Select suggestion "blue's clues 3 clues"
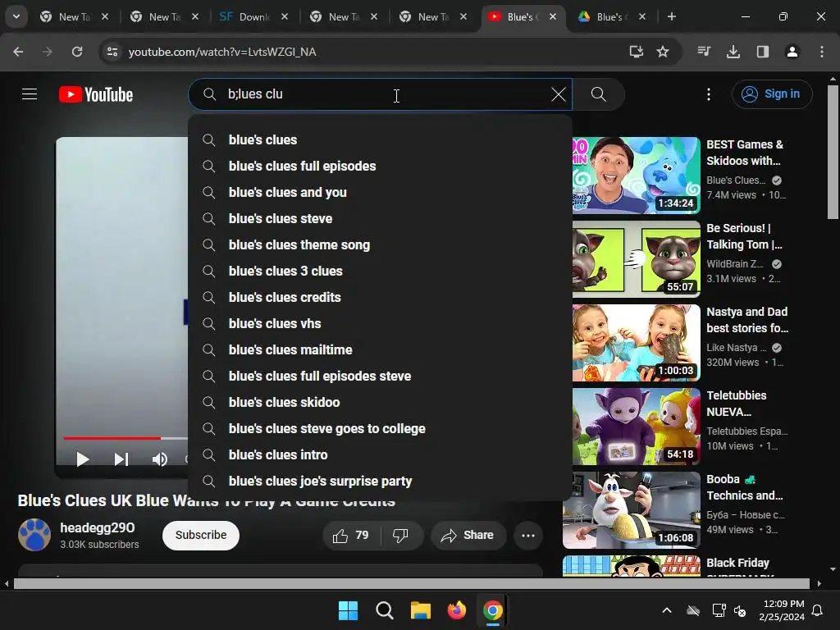The width and height of the screenshot is (840, 630). click(381, 271)
